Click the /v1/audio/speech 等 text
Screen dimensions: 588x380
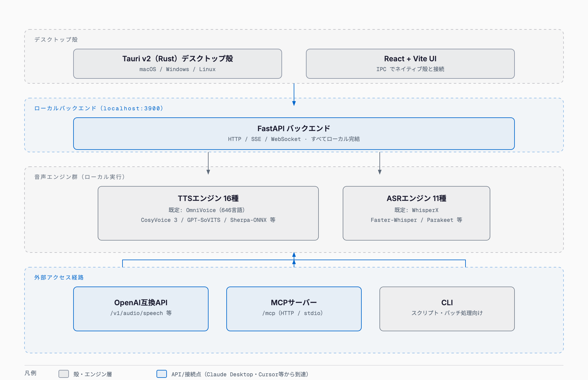point(141,313)
